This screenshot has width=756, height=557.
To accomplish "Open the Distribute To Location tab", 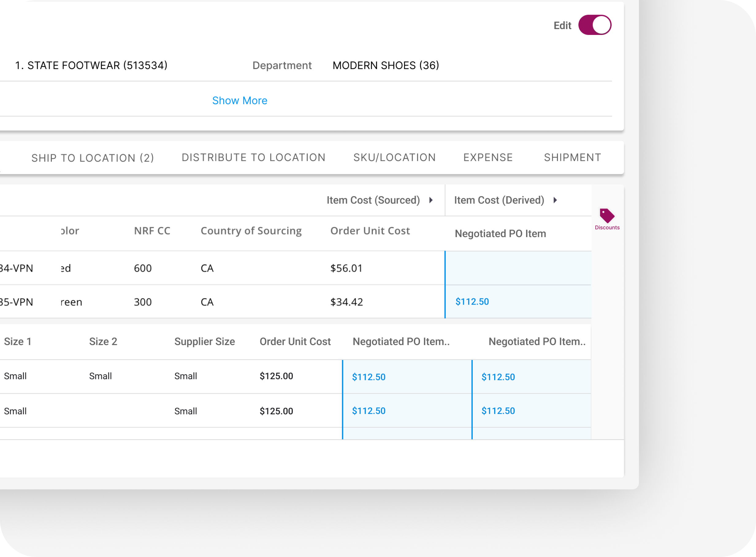I will (253, 157).
